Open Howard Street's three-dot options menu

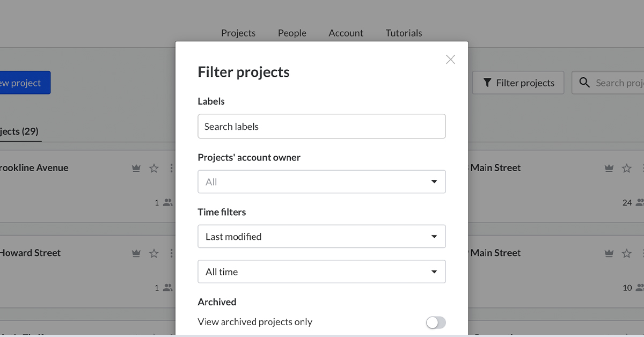(171, 253)
